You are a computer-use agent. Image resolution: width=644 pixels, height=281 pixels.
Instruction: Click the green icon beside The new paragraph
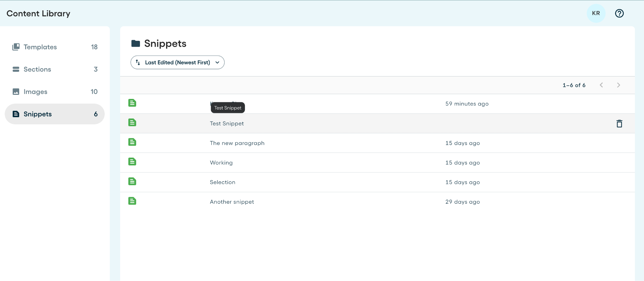pos(132,142)
